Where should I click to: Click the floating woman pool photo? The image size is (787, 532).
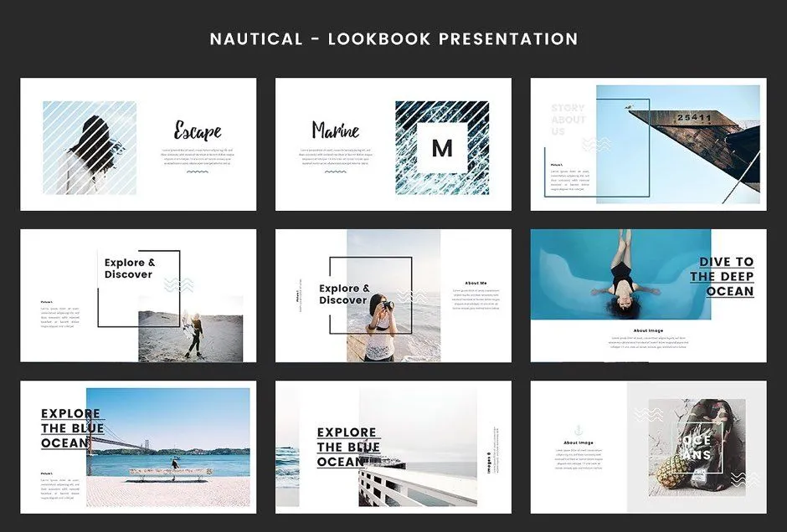tap(621, 274)
